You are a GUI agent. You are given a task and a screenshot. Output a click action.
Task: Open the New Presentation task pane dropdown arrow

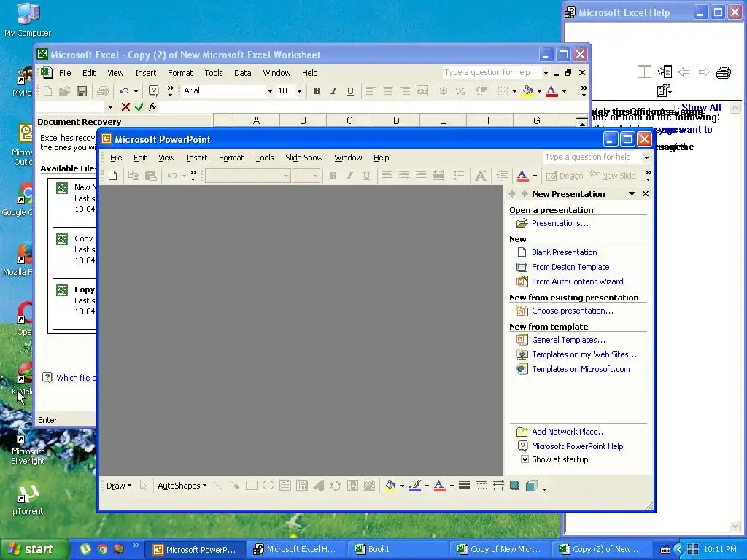[632, 194]
